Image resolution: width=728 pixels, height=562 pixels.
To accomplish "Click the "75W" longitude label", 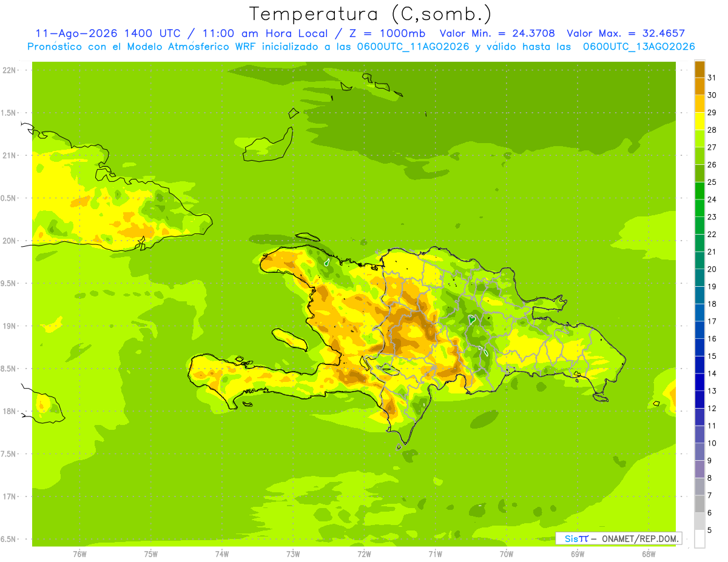I will 151,555.
